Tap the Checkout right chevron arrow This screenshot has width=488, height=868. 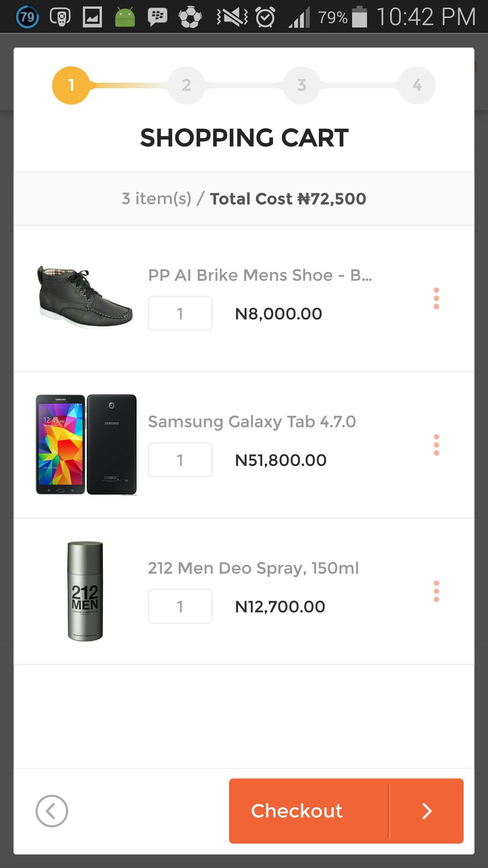point(427,811)
